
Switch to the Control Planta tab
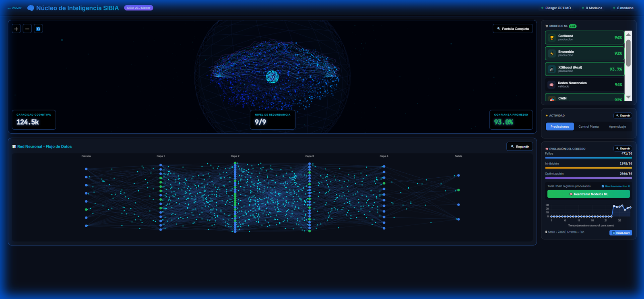tap(588, 127)
